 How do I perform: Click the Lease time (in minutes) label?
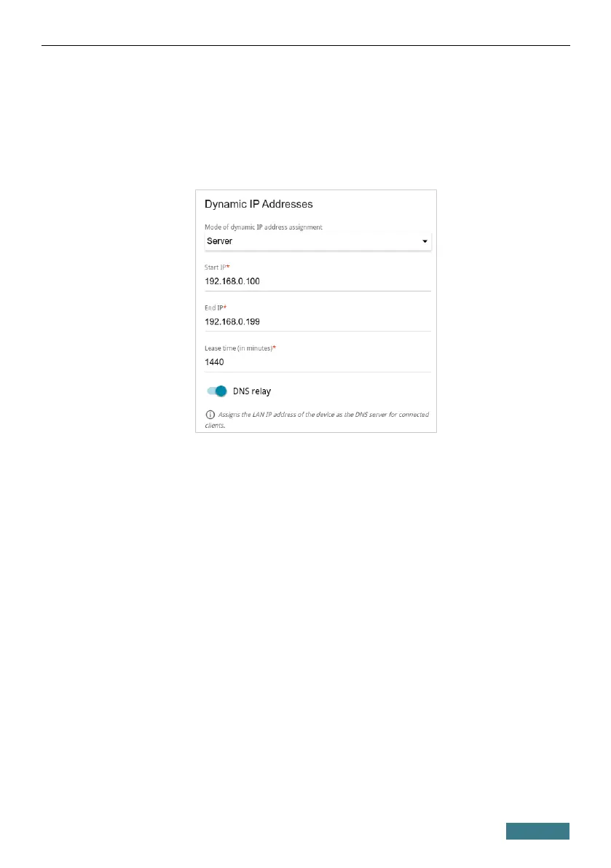click(x=238, y=348)
